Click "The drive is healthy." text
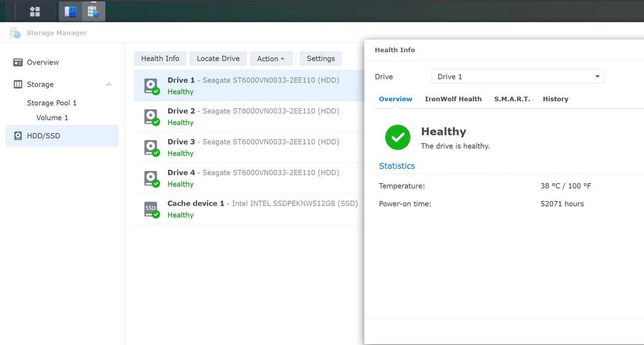This screenshot has height=345, width=644. (455, 146)
